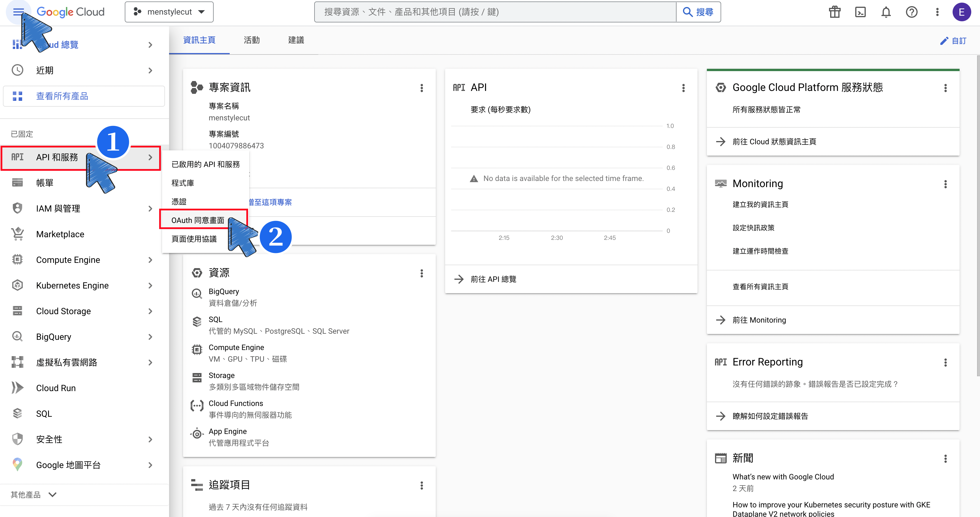Switch to 資訊主頁 tab
980x517 pixels.
(199, 40)
